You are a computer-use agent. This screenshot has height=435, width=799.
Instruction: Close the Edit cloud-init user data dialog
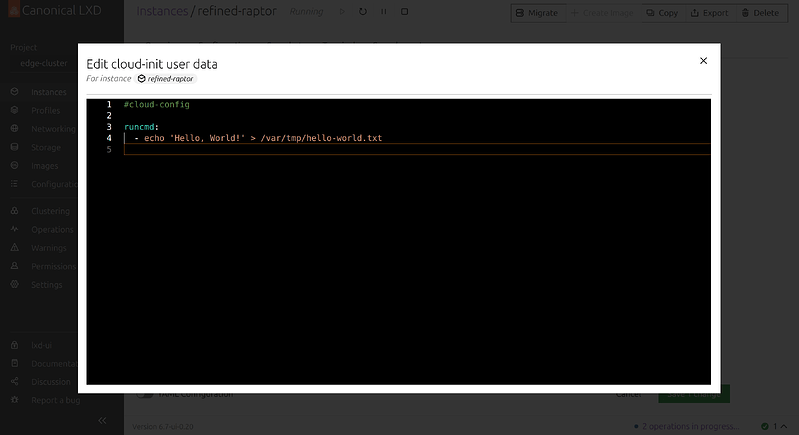click(703, 61)
